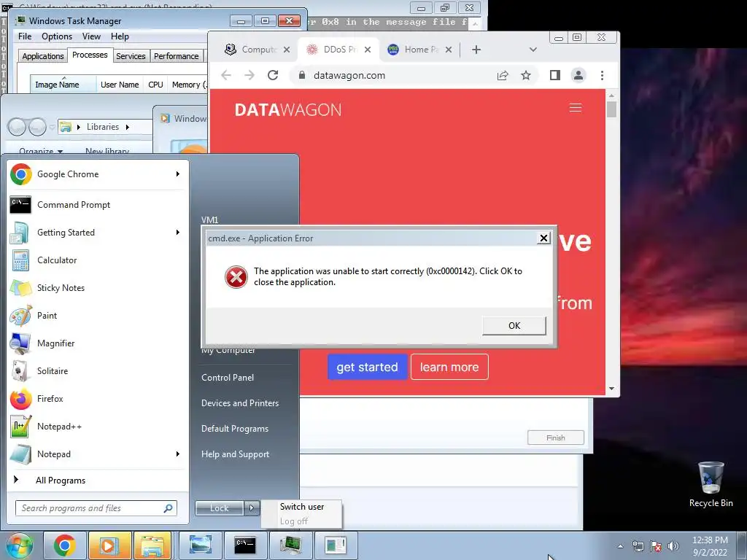
Task: Click the get started button
Action: click(368, 367)
